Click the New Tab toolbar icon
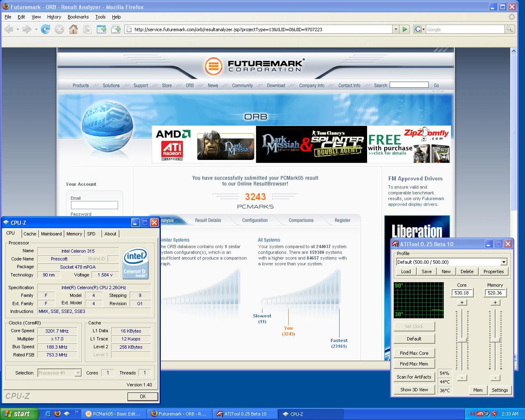This screenshot has width=525, height=420. [116, 29]
